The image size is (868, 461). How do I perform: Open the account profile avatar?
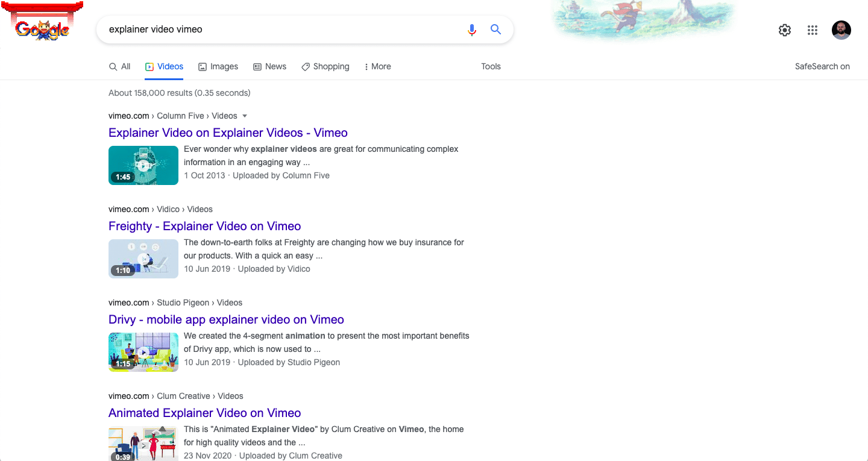click(x=841, y=30)
